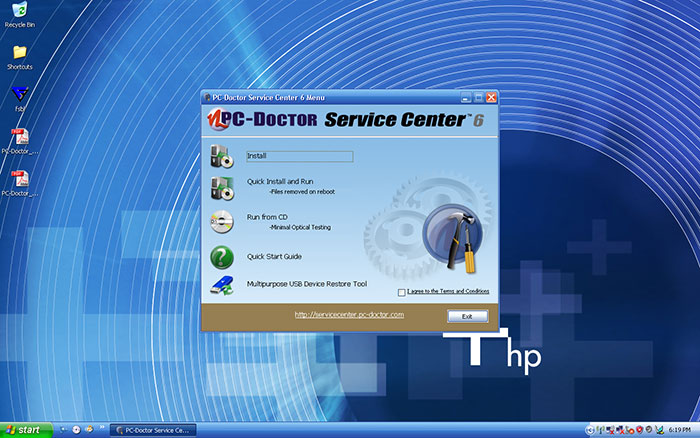The width and height of the screenshot is (700, 438).
Task: Click the blue USB drive restore tool icon
Action: [222, 286]
